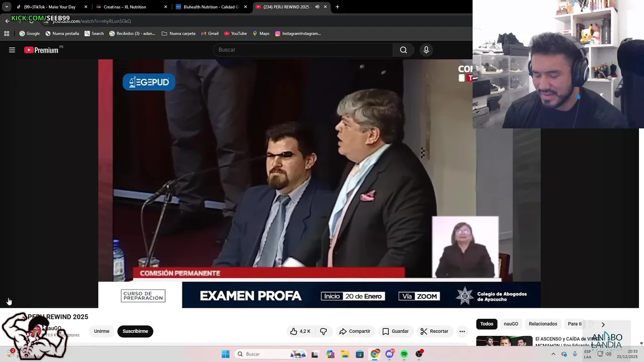Image resolution: width=644 pixels, height=362 pixels.
Task: Select the Para ti filter chip
Action: (575, 324)
